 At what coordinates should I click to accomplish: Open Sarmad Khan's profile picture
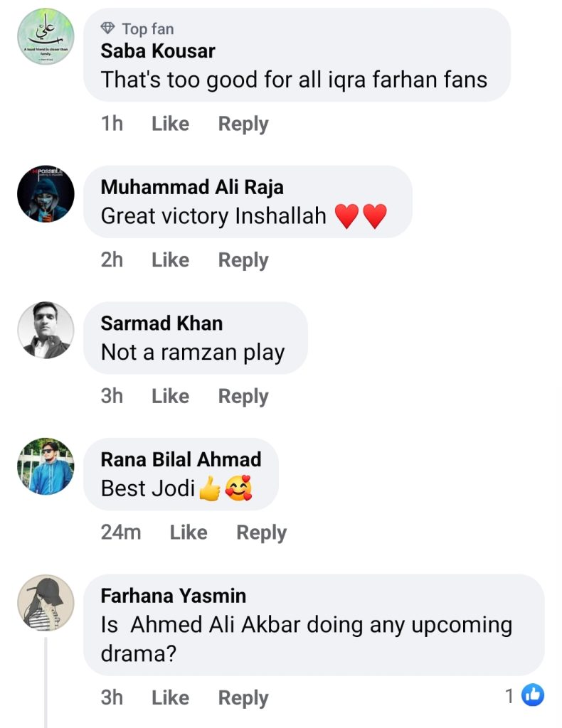[46, 329]
